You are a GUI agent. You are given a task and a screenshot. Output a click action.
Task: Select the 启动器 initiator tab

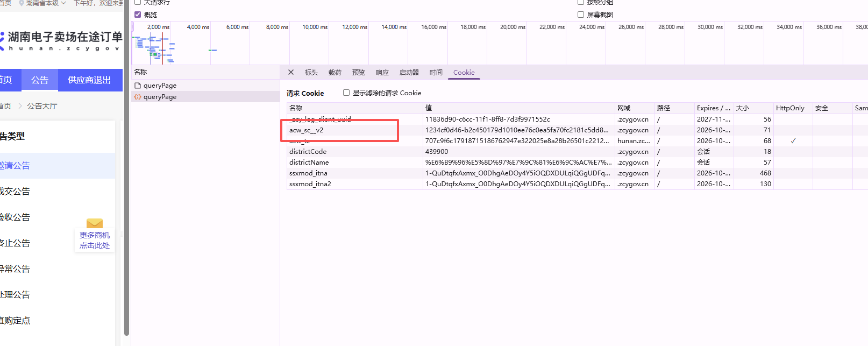[409, 73]
